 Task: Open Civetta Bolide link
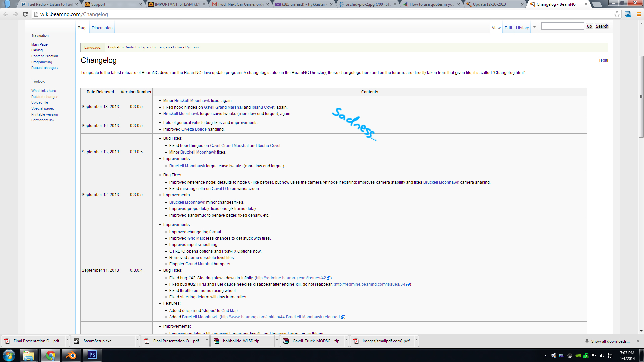(x=194, y=129)
